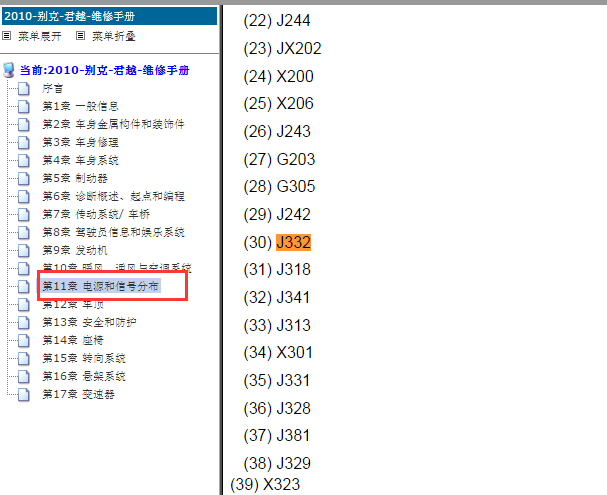Screen dimensions: 607x495
Task: Click list entry (24) X200
Action: pyautogui.click(x=278, y=76)
